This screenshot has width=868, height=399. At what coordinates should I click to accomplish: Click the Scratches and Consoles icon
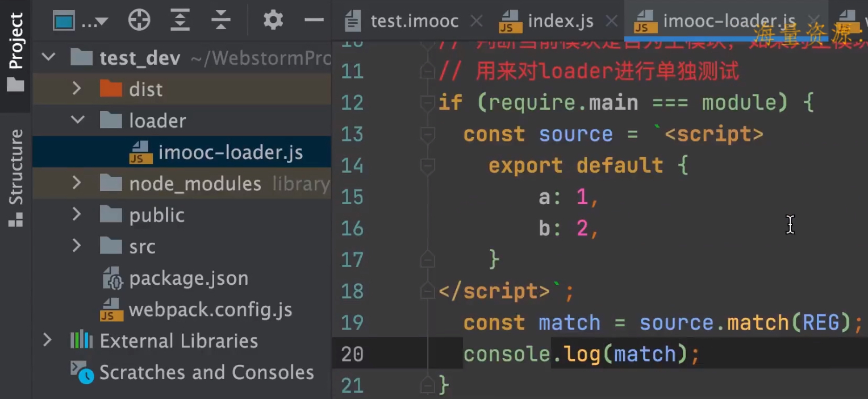82,372
